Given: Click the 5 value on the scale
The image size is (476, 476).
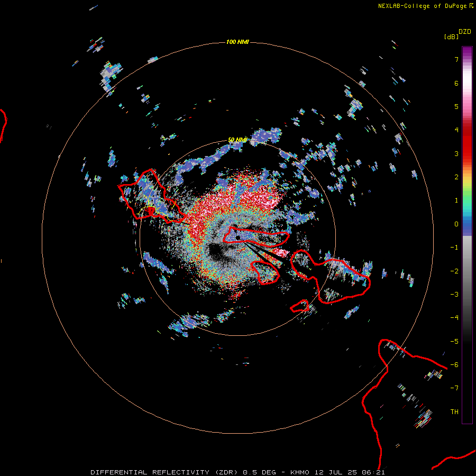Looking at the screenshot, I should pyautogui.click(x=456, y=106).
